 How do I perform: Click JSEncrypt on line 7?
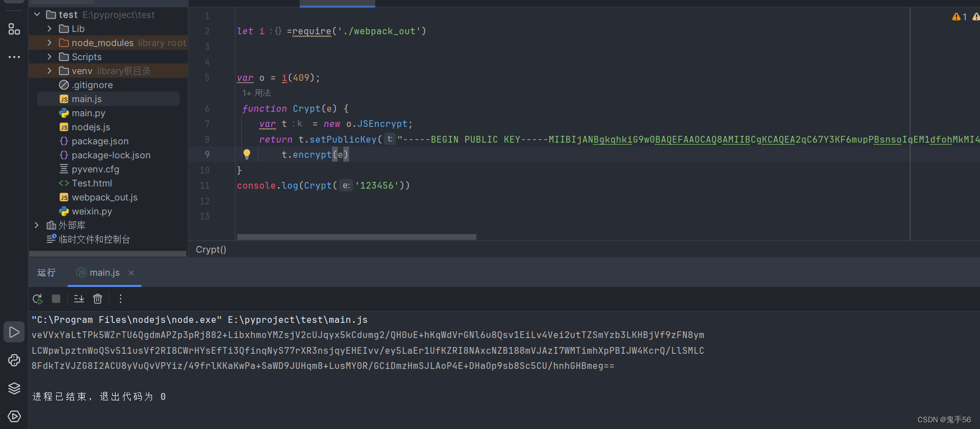[382, 124]
